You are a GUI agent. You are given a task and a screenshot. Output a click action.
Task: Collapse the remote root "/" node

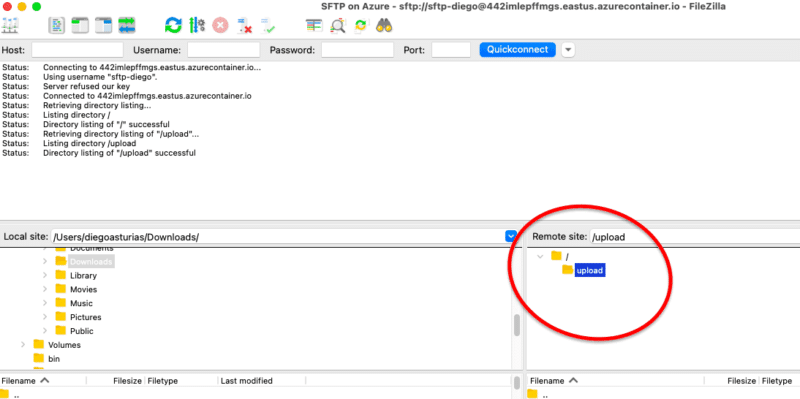[540, 257]
